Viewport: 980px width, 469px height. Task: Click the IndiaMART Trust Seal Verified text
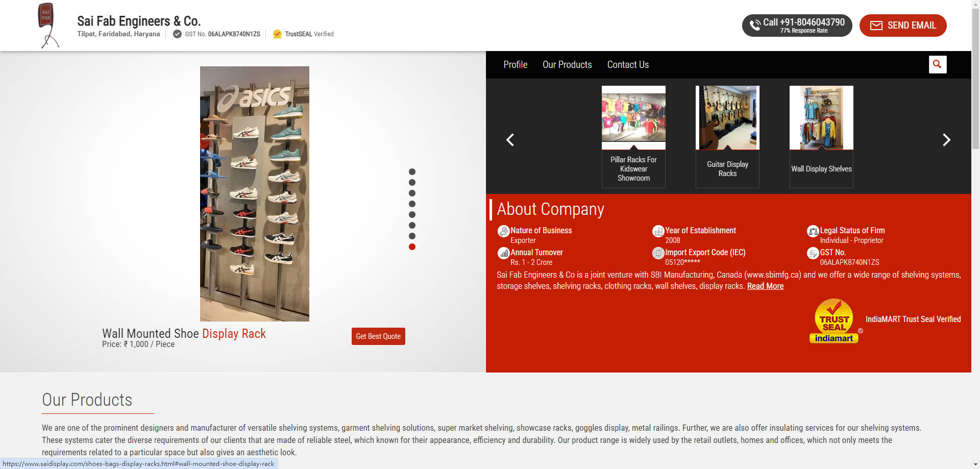click(913, 319)
